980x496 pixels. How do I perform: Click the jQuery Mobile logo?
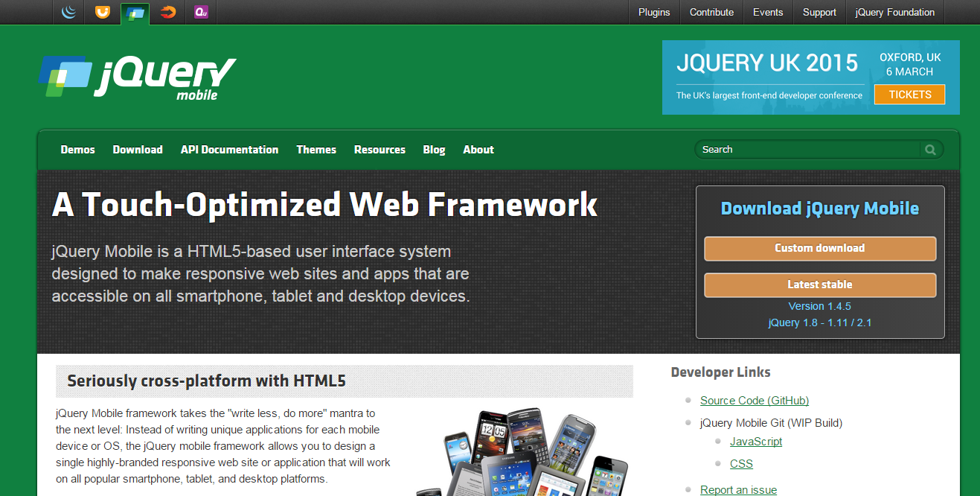pos(138,77)
